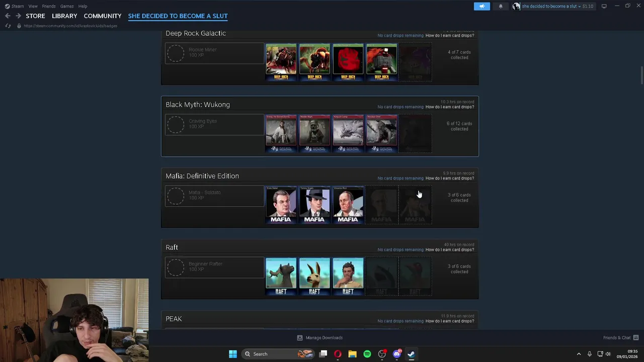Image resolution: width=644 pixels, height=362 pixels.
Task: Select the Vincenzo Ricci Mafia trading card
Action: 348,205
